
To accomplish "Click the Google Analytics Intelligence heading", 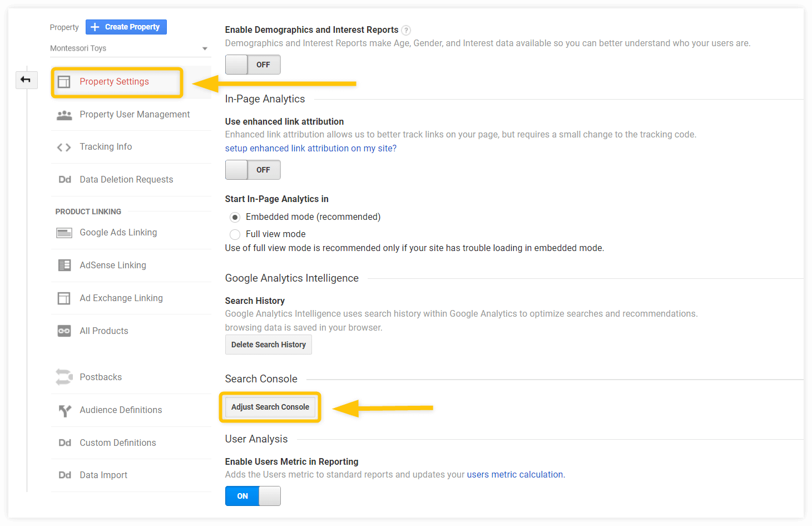I will click(x=292, y=278).
